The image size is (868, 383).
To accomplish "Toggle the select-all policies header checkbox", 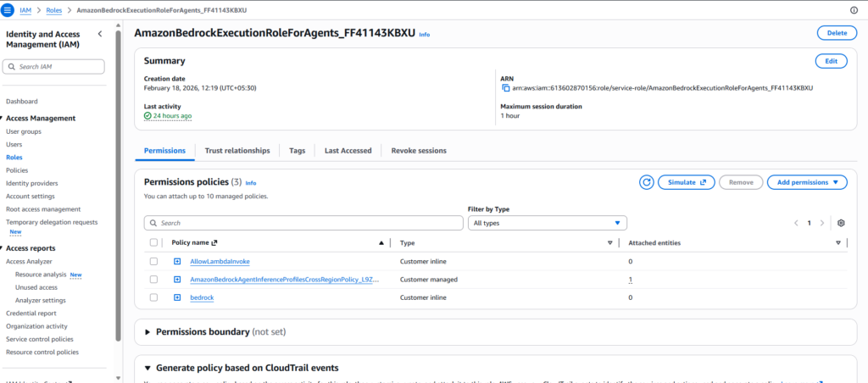I will click(153, 243).
